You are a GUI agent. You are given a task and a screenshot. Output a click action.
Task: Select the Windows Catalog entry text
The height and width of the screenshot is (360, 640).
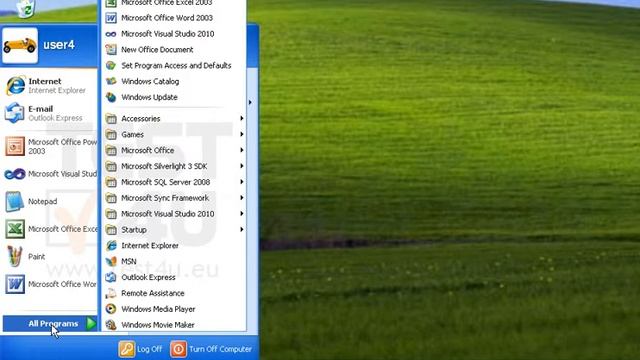coord(150,82)
